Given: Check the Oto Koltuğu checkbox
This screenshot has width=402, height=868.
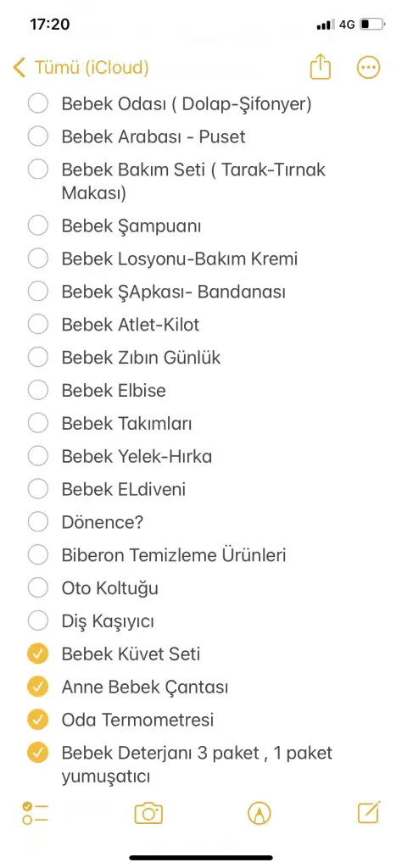Looking at the screenshot, I should point(37,587).
